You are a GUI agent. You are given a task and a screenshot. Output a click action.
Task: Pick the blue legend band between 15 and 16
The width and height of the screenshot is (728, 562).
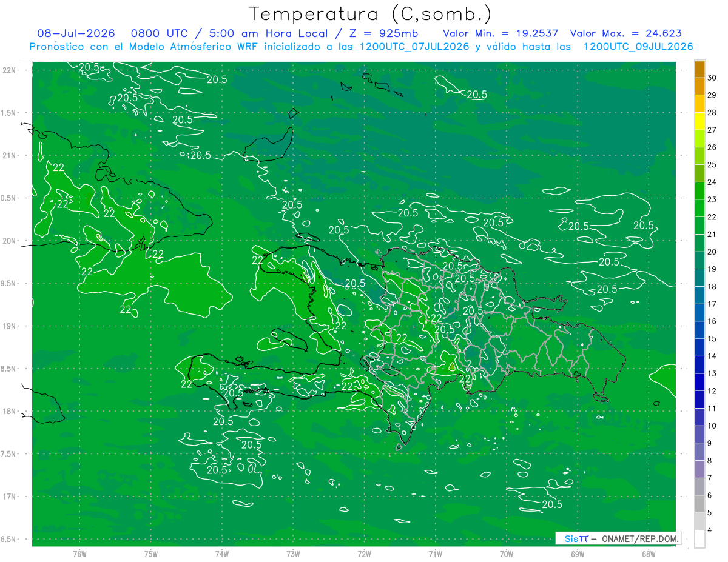coord(699,330)
